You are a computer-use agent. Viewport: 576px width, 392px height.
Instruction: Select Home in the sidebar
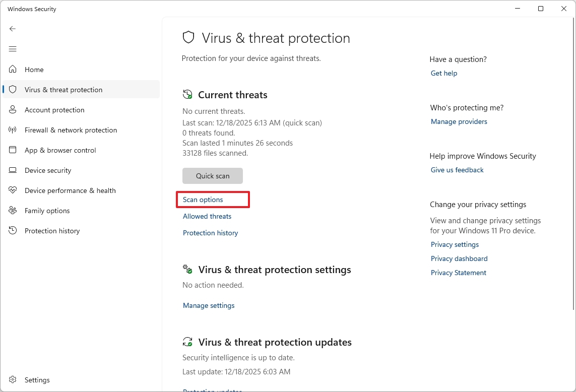[34, 69]
